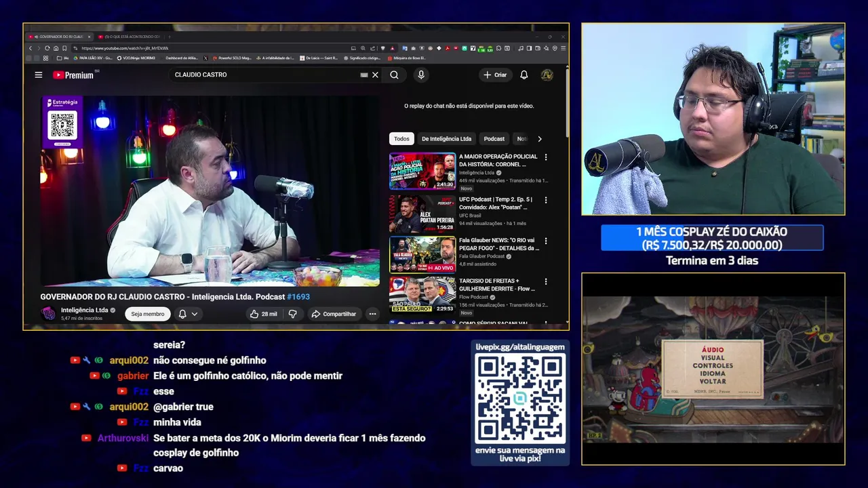Viewport: 868px width, 488px height.
Task: Open TARCISIO DE FREITAS Flow thumbnail
Action: (422, 295)
